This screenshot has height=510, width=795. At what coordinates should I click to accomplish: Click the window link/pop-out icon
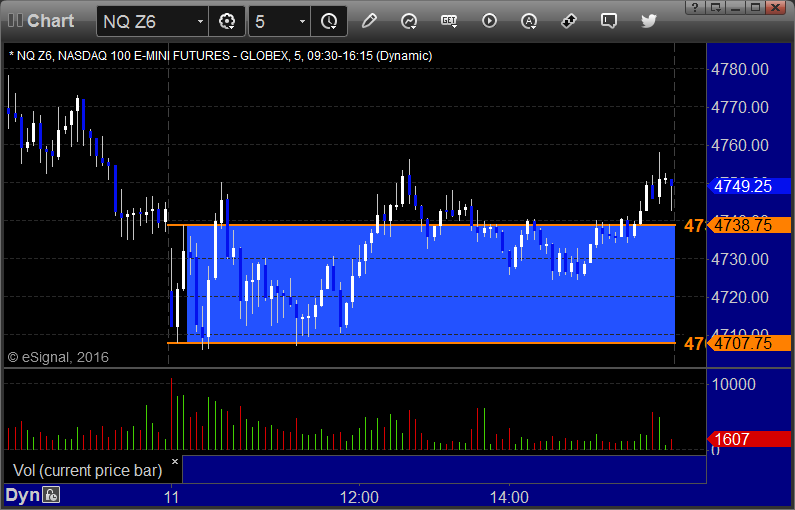(715, 7)
